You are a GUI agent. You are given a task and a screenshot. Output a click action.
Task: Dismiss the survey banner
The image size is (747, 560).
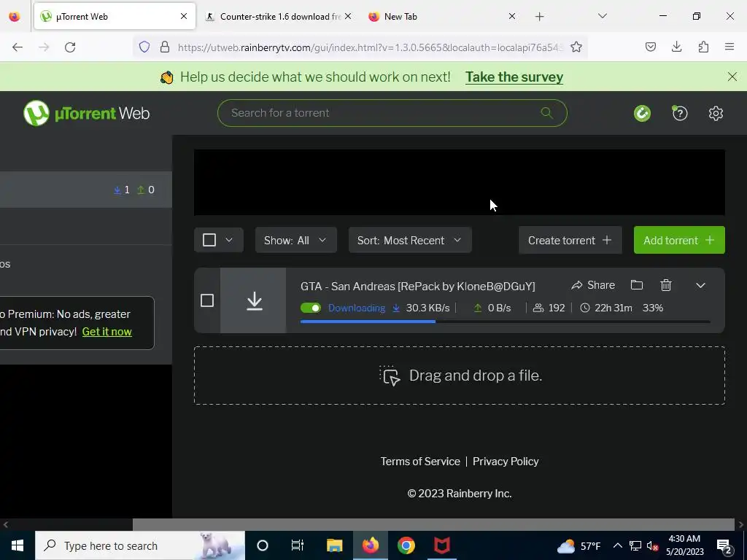[x=732, y=77]
